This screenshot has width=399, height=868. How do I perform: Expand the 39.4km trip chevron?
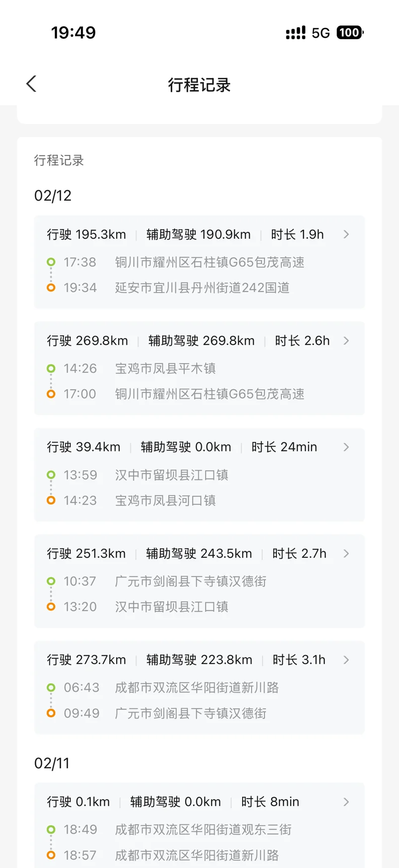(x=346, y=447)
